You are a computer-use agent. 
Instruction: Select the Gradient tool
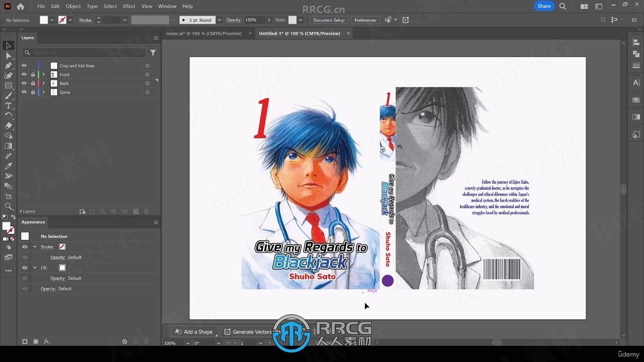(9, 146)
